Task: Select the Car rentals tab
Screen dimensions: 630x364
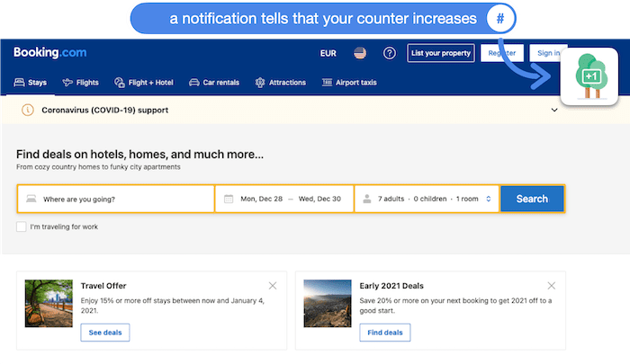Action: (214, 83)
